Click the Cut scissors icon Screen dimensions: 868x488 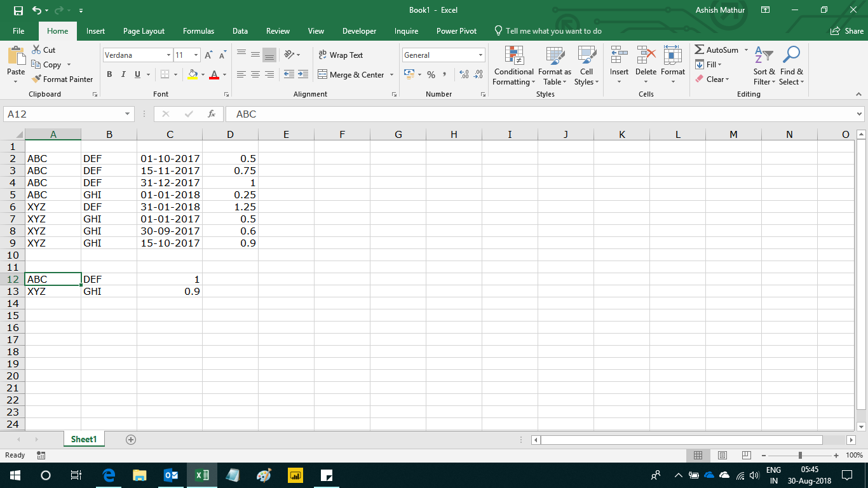pyautogui.click(x=36, y=50)
